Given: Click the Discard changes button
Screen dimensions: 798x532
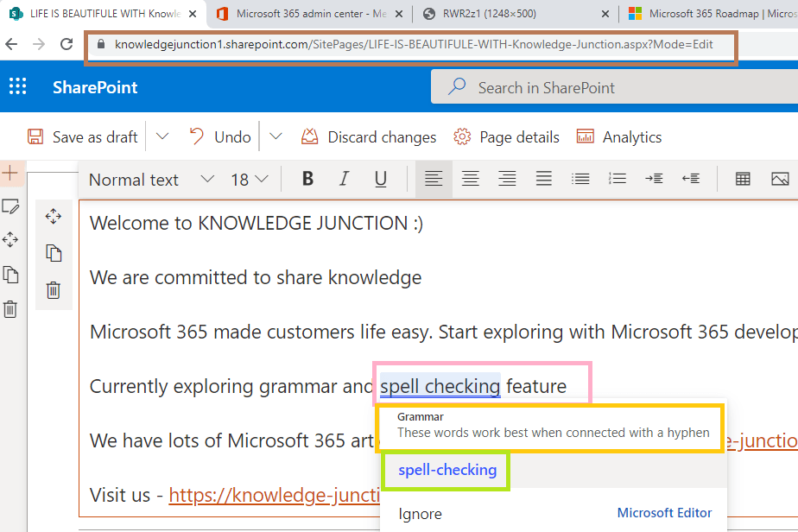Looking at the screenshot, I should click(x=369, y=137).
